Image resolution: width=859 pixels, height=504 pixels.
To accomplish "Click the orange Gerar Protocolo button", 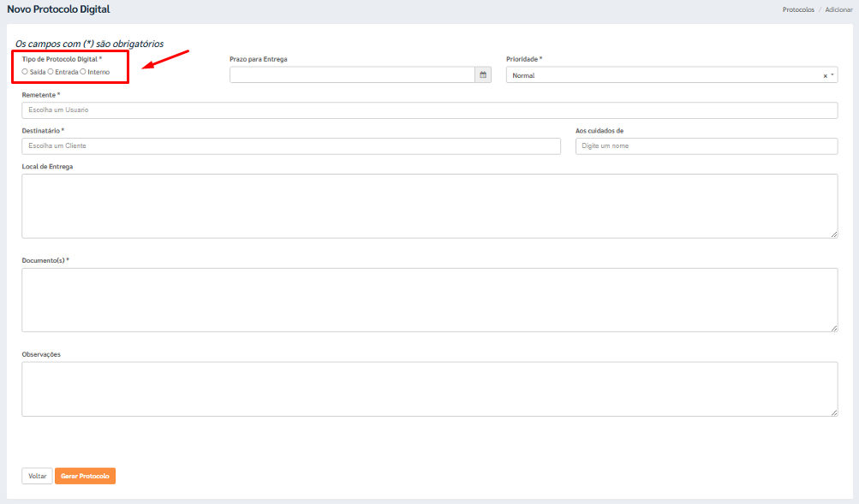I will 85,476.
